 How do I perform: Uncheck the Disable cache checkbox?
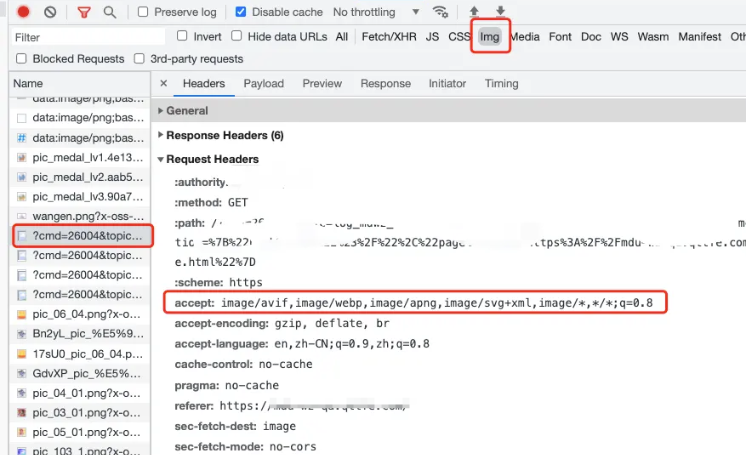(x=241, y=12)
